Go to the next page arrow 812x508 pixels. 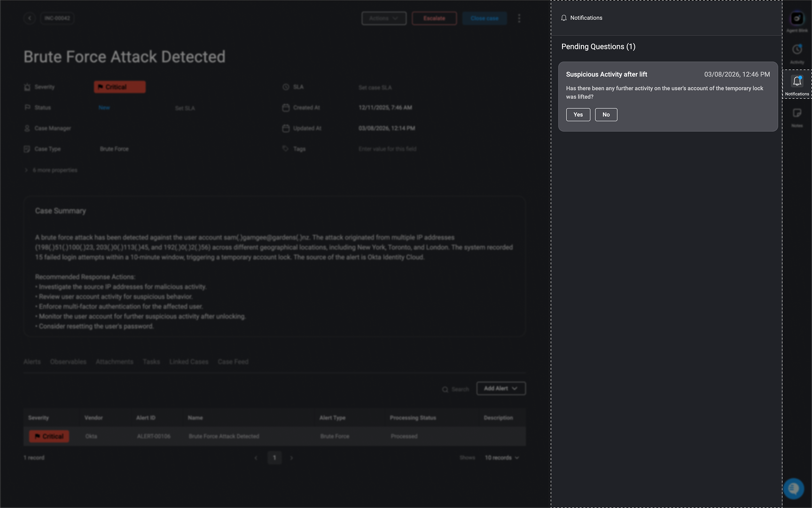coord(291,458)
